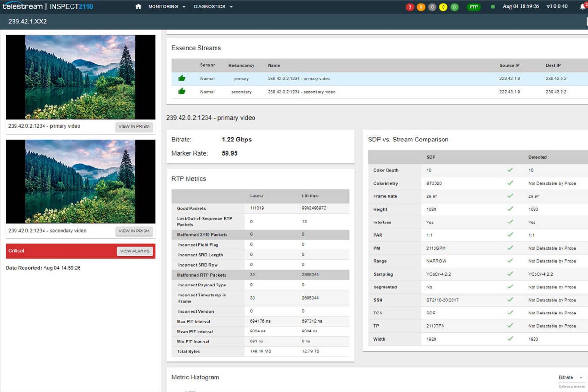Click the Height match checkmark
Image resolution: width=588 pixels, height=392 pixels.
510,209
